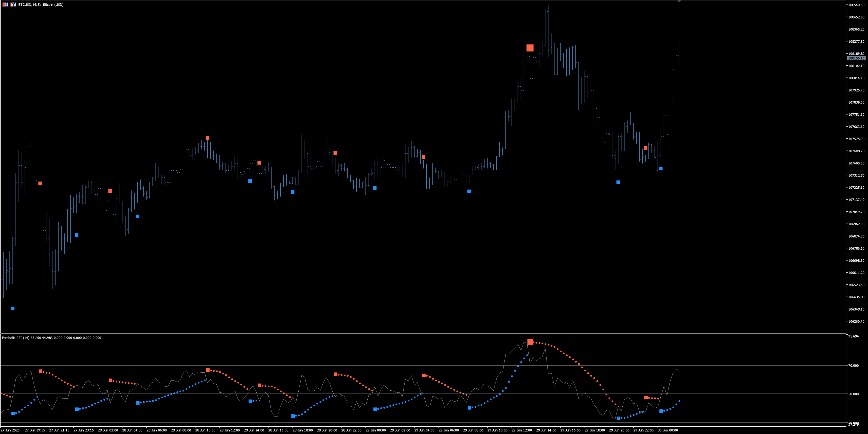Select the rightmost blue square on price chart
868x434 pixels.
point(660,169)
